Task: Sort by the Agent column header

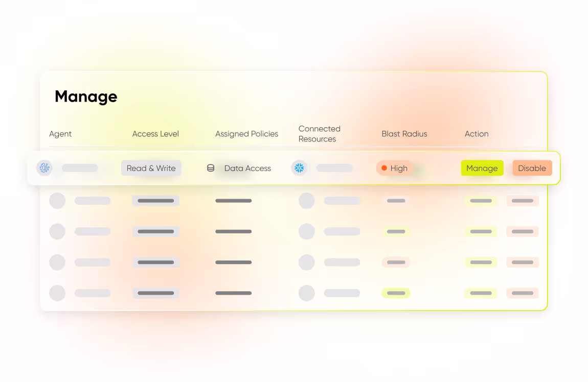Action: point(60,134)
